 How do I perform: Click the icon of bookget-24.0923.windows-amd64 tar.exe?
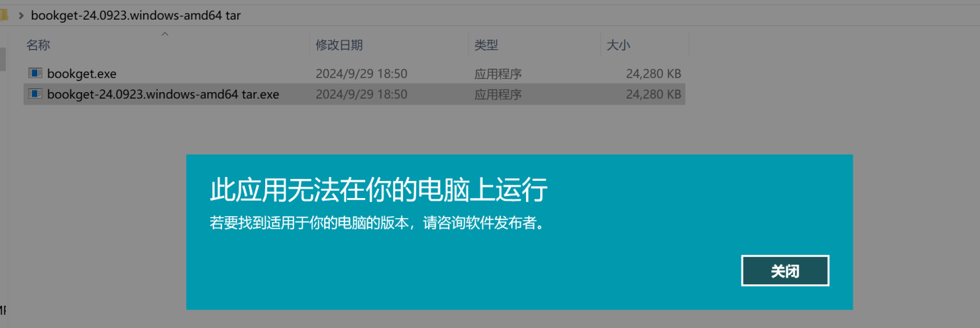point(35,94)
